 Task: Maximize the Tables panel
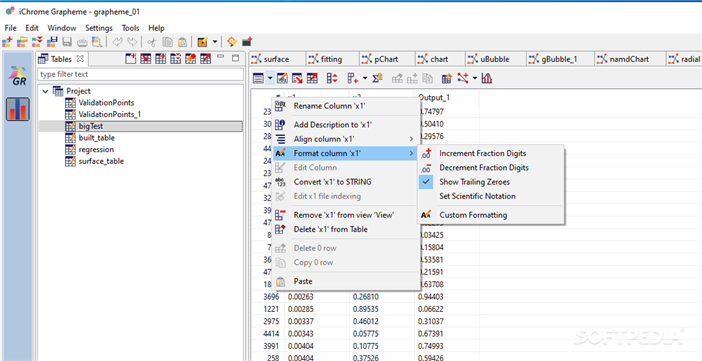point(235,58)
